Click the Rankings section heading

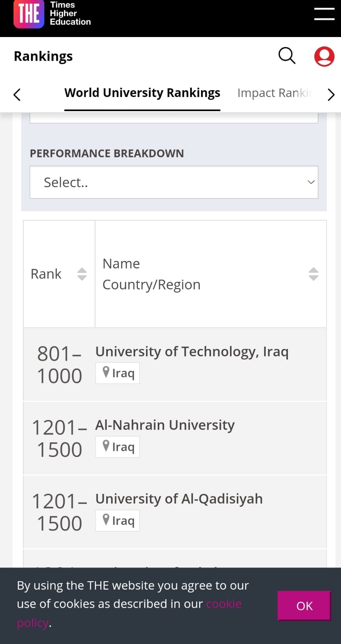pyautogui.click(x=43, y=56)
